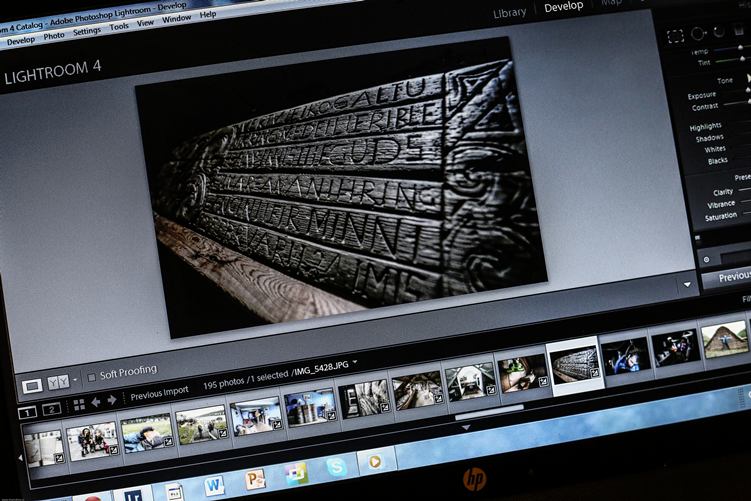The image size is (751, 501).
Task: Go back with the filmstrip left arrow
Action: click(96, 402)
